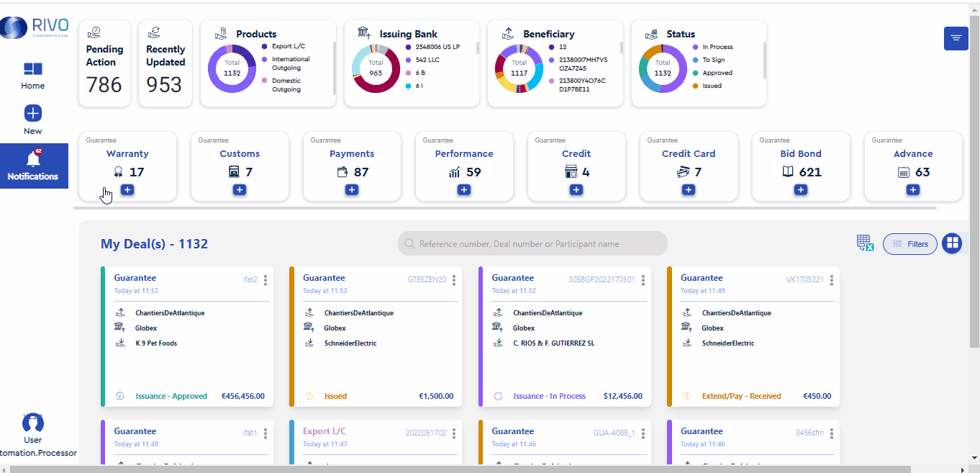980x473 pixels.
Task: Click 'Issuance - In Process' status text
Action: pos(550,396)
